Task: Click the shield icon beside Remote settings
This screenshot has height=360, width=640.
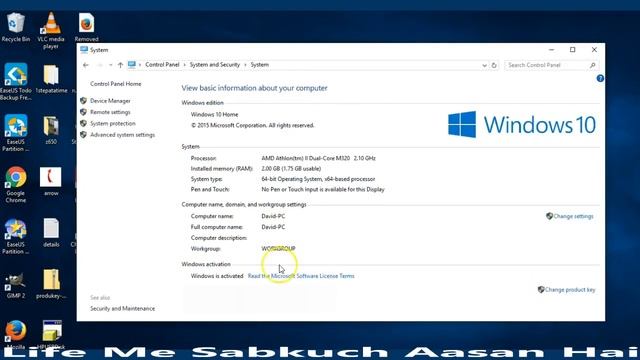Action: click(83, 112)
